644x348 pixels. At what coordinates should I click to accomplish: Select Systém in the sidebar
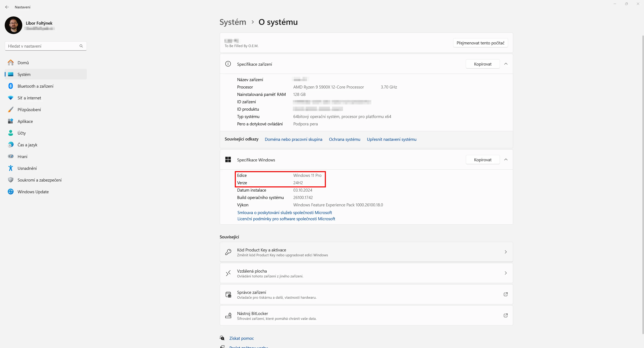click(46, 74)
